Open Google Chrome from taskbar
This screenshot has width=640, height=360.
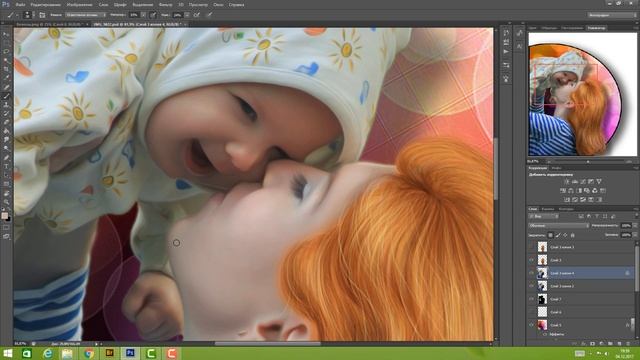click(89, 353)
